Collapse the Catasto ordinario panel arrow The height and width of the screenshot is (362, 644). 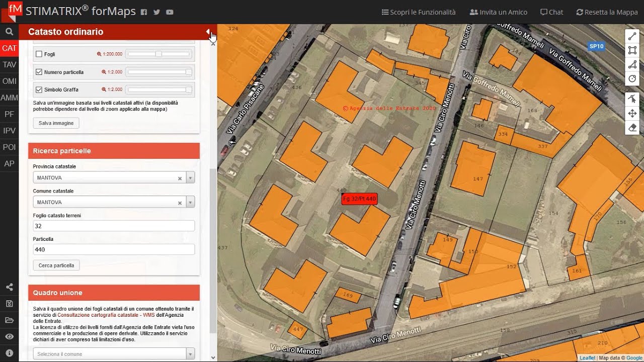208,32
